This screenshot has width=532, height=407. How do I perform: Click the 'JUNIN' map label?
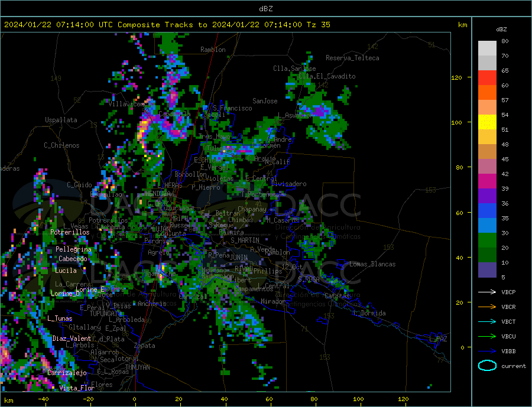[239, 258]
